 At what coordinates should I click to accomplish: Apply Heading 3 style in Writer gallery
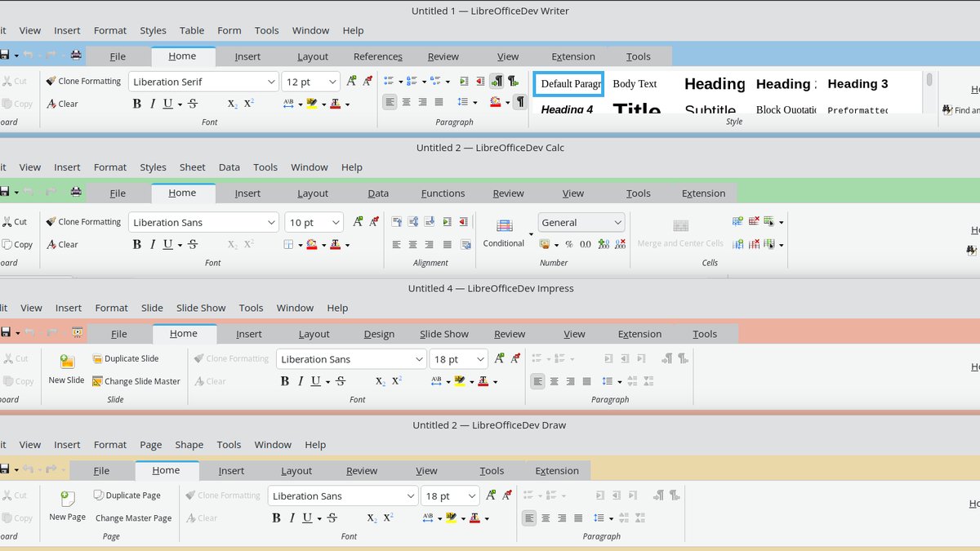click(x=857, y=83)
